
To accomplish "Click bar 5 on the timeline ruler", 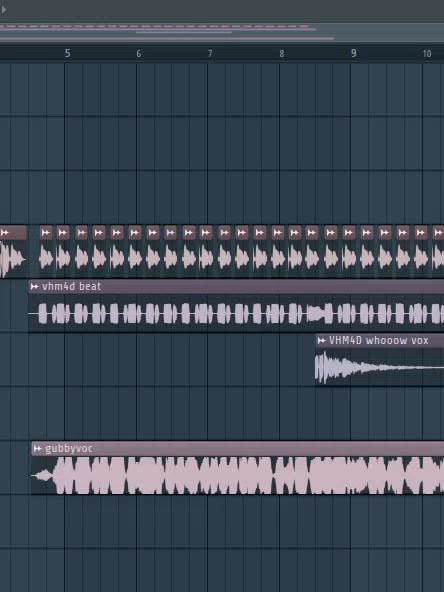I will pos(67,54).
